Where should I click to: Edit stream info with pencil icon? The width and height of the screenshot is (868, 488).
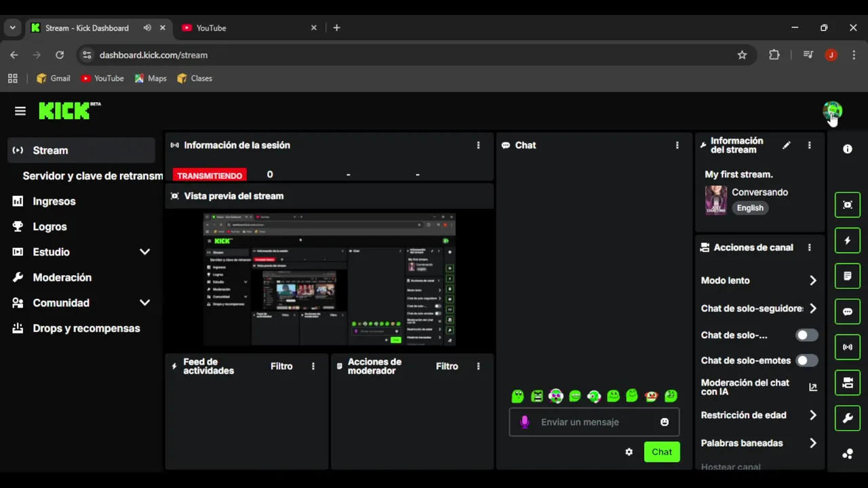pyautogui.click(x=787, y=145)
